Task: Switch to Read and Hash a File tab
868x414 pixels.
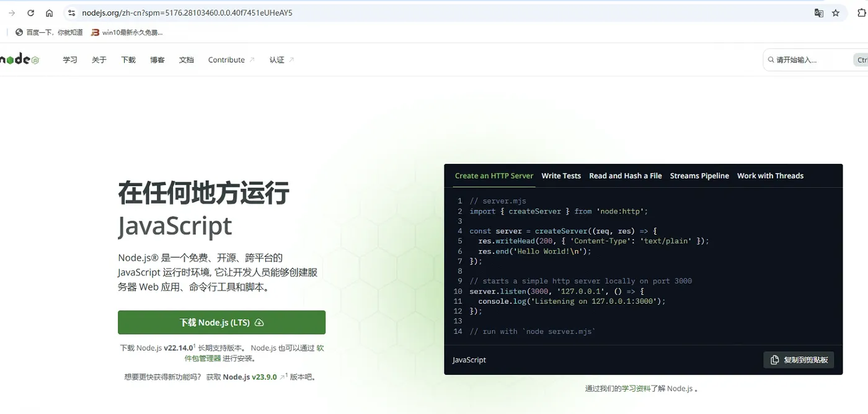Action: tap(626, 176)
